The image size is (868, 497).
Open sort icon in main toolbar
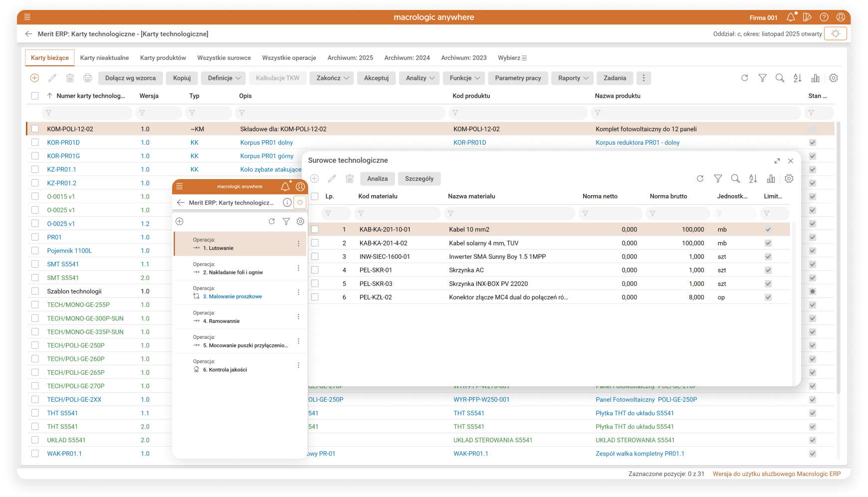tap(797, 78)
